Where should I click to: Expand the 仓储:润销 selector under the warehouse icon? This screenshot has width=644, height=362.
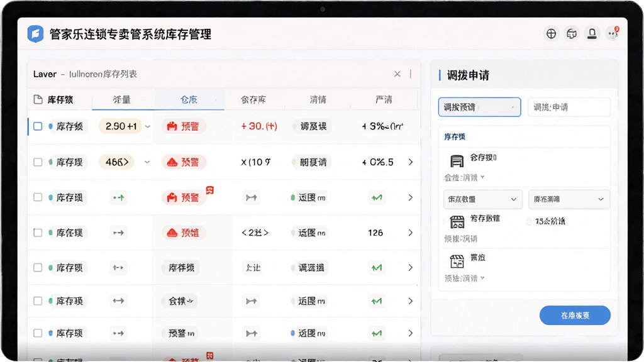[465, 178]
